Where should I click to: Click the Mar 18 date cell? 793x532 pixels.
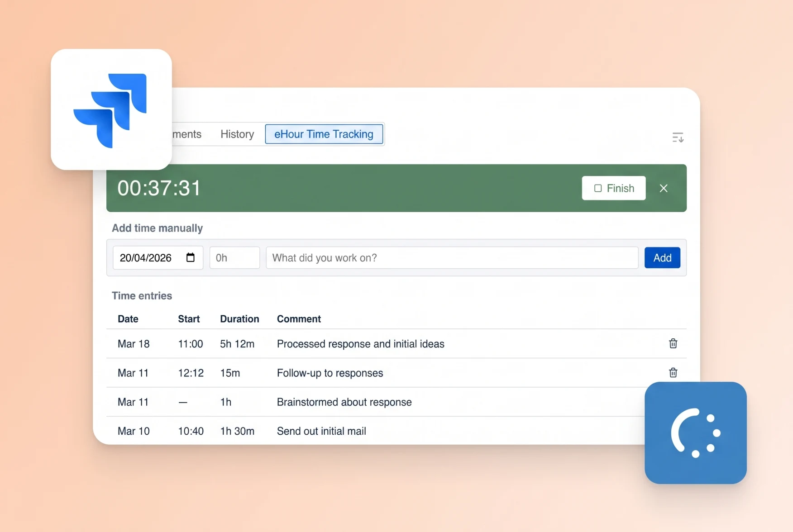134,344
